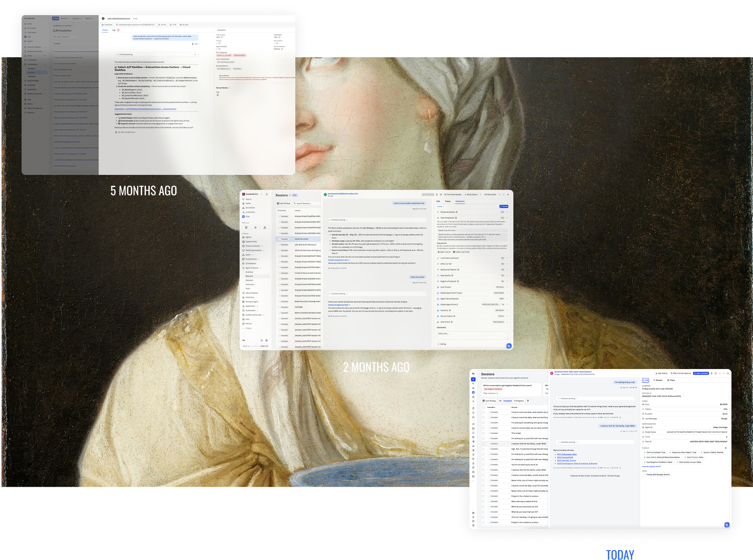Viewport: 753px width, 560px height.
Task: Click the search icon in the Today sidebar
Action: coord(473,384)
